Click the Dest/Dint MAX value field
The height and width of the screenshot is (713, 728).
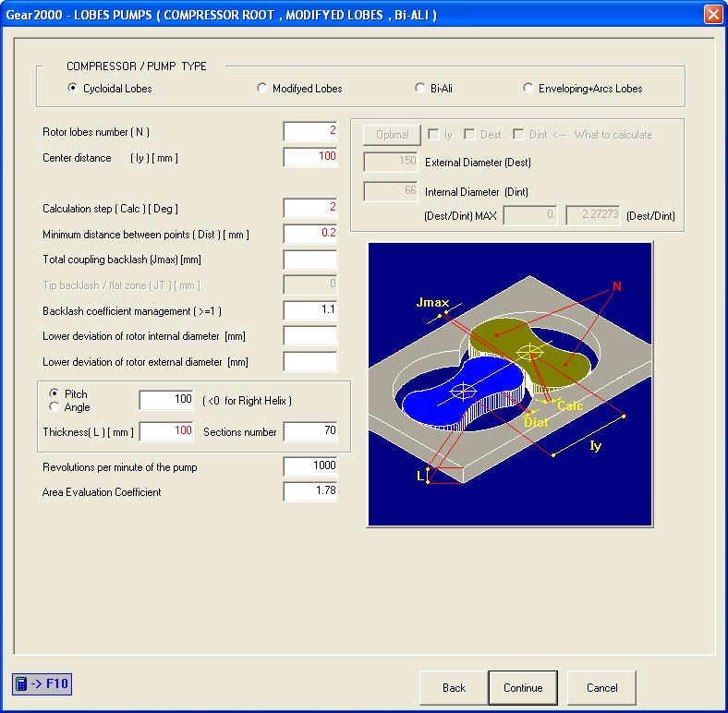[x=529, y=215]
